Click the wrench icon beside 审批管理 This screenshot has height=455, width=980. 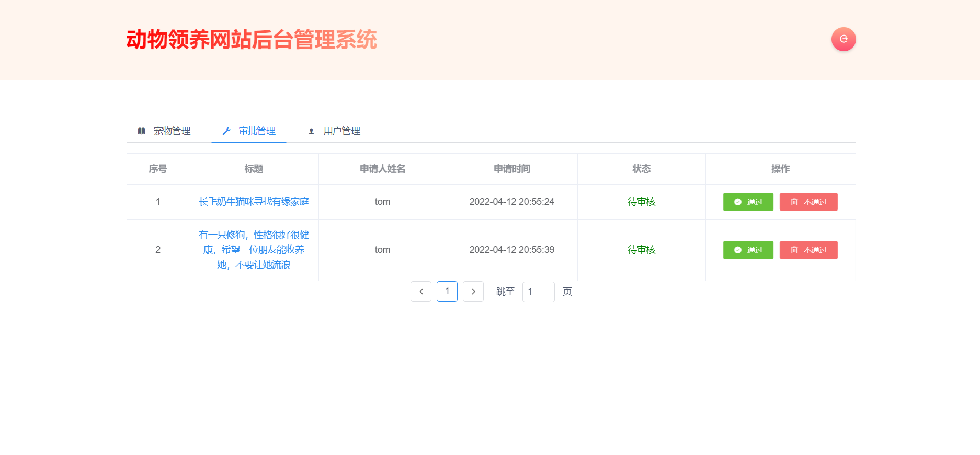(x=226, y=131)
